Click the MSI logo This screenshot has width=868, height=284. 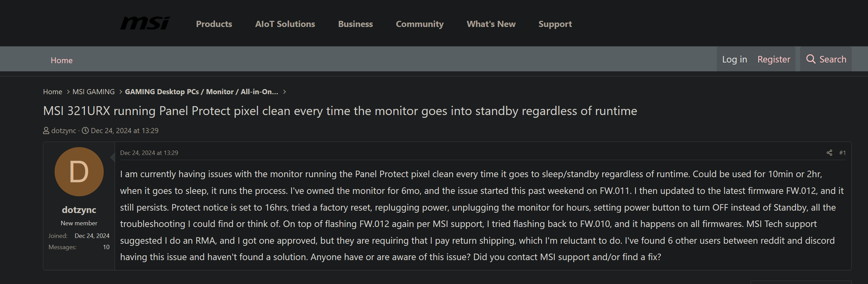click(145, 23)
